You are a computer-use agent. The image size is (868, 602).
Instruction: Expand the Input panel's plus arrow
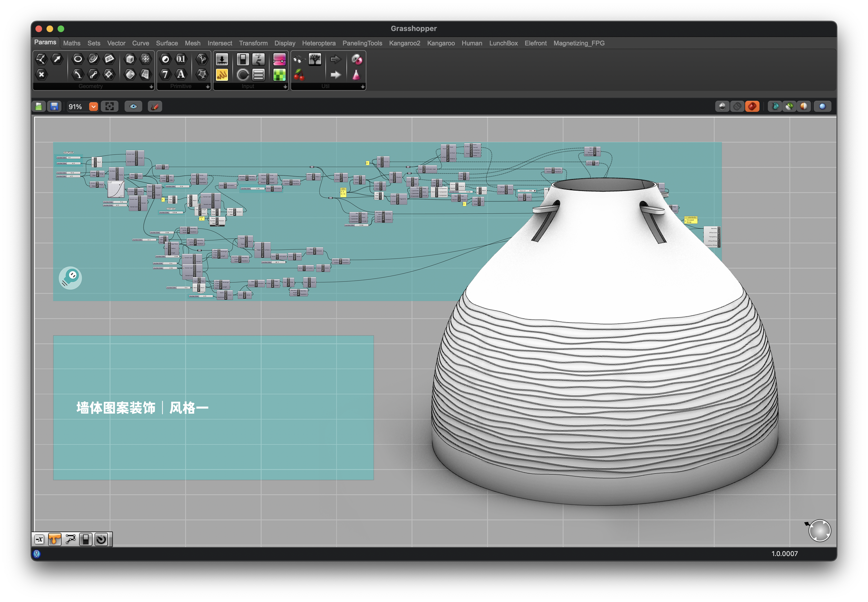coord(285,87)
